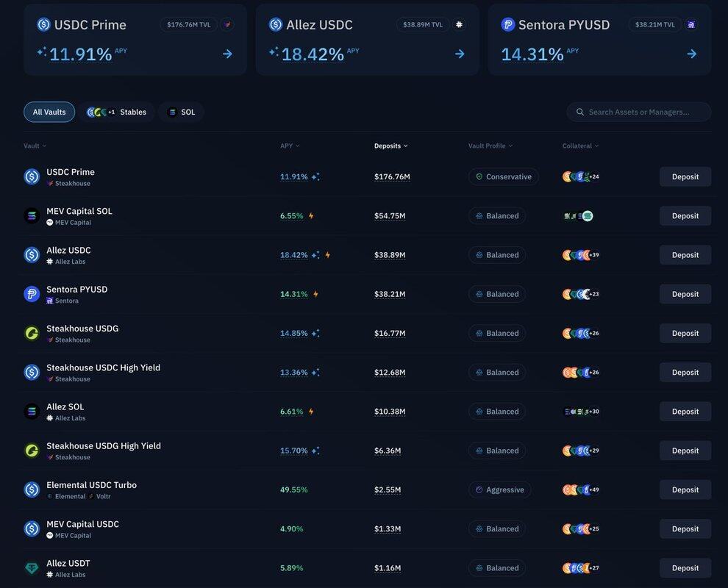Click collateral icons in USDC Prime row
This screenshot has width=728, height=588.
[x=581, y=177]
